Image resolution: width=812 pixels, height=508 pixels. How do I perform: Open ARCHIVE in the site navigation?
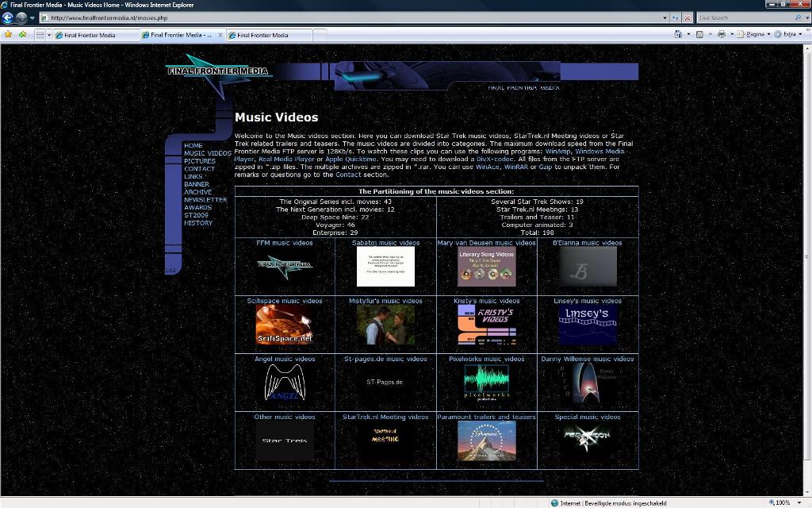tap(197, 192)
